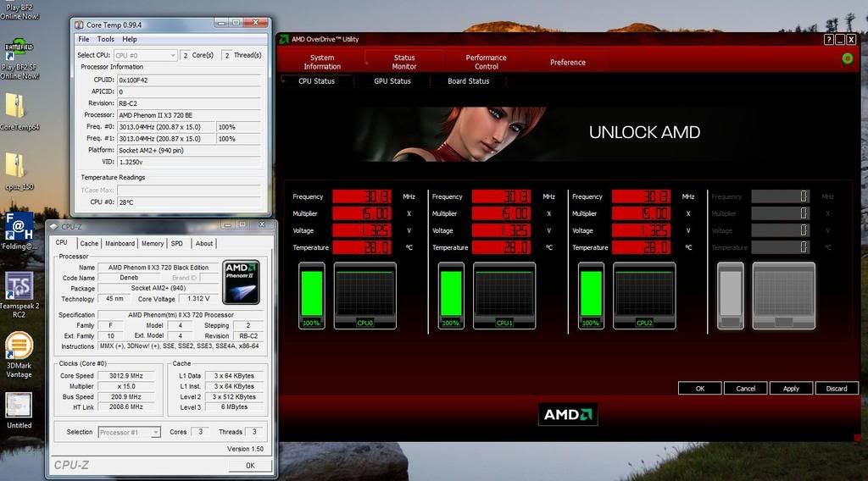
Task: Click the AMD OverDrive help question mark
Action: pyautogui.click(x=828, y=39)
